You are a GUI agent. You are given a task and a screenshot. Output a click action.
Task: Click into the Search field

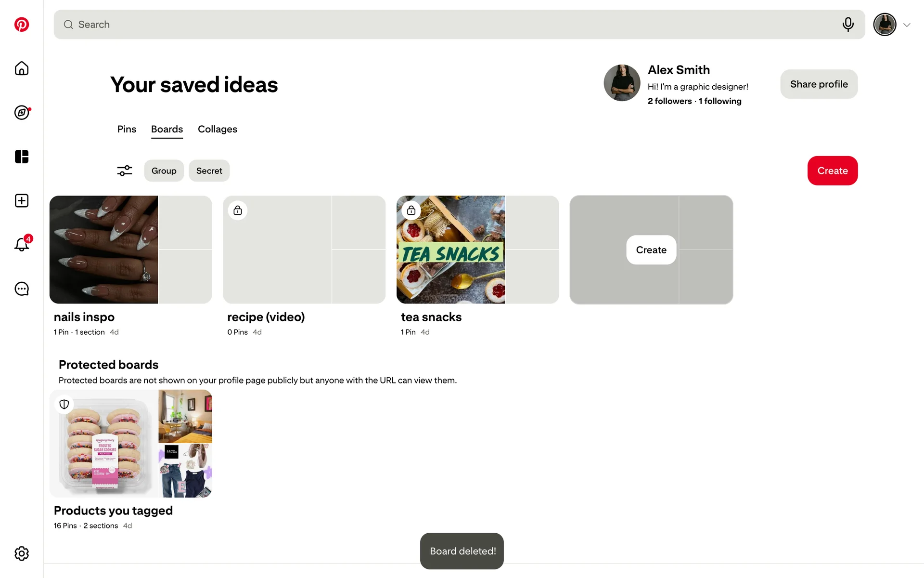click(433, 25)
